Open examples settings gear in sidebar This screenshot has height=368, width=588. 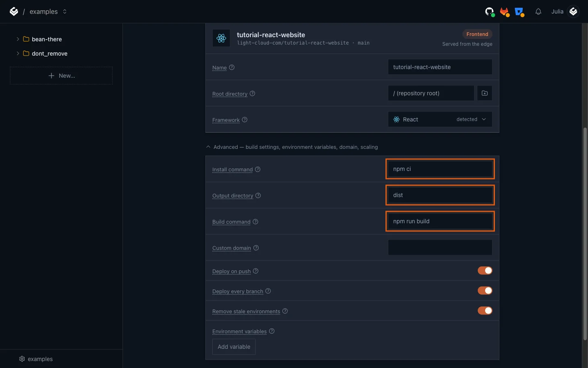click(x=22, y=359)
